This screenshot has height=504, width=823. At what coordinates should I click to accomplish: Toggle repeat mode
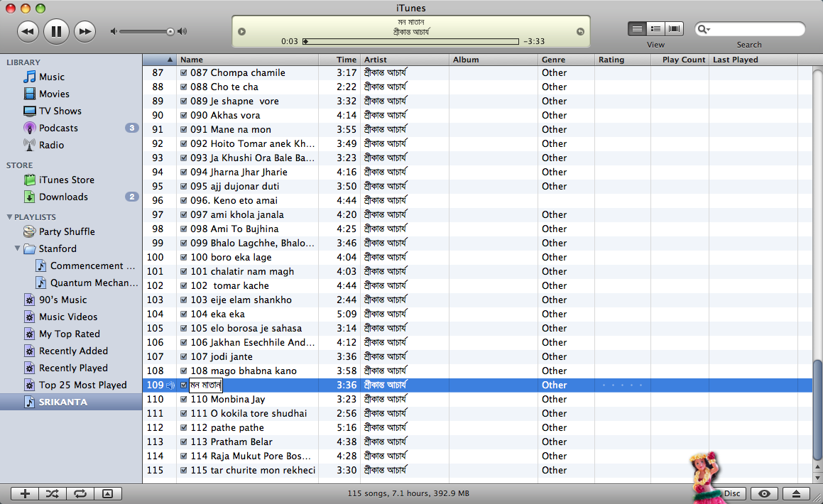coord(80,493)
